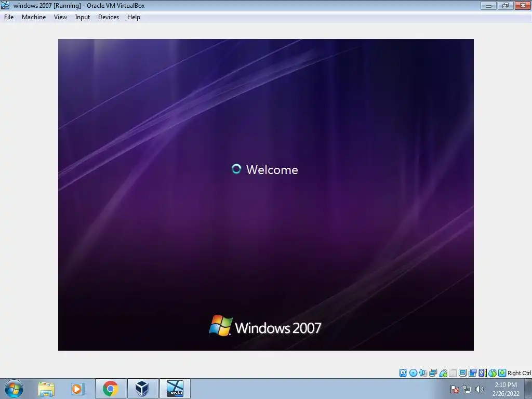Click the Right Ctrl host key label
This screenshot has width=532, height=399.
coord(519,373)
